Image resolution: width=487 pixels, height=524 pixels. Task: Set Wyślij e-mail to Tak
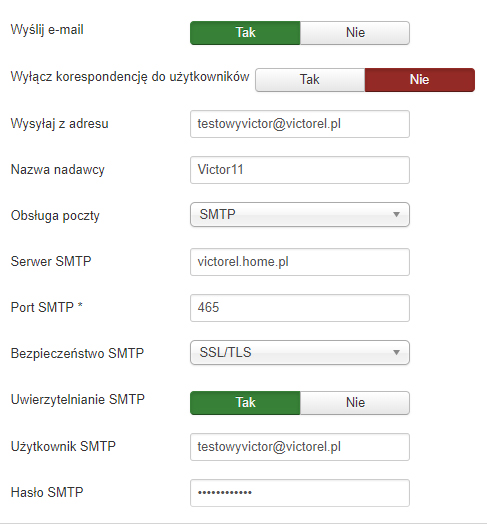(245, 33)
